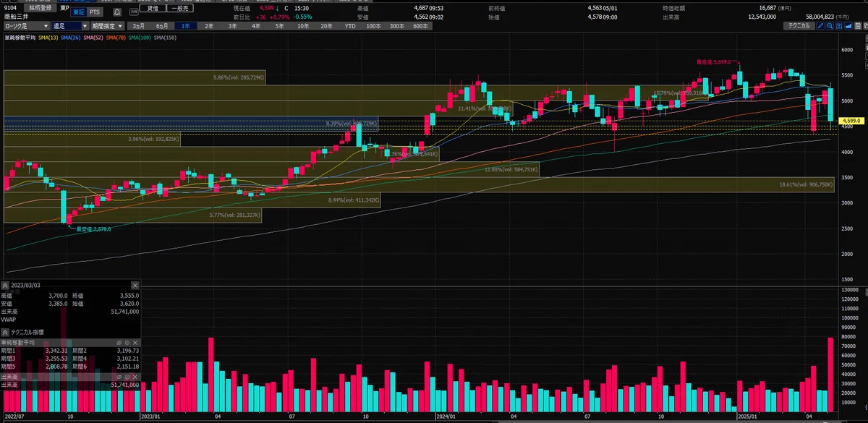Click the 貸借 button
The width and height of the screenshot is (868, 423).
tap(153, 8)
